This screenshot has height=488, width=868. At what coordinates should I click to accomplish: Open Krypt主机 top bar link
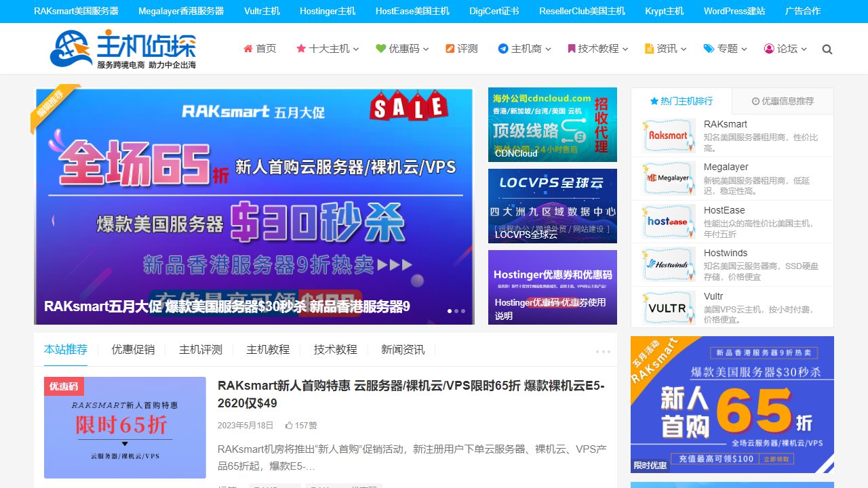(665, 11)
